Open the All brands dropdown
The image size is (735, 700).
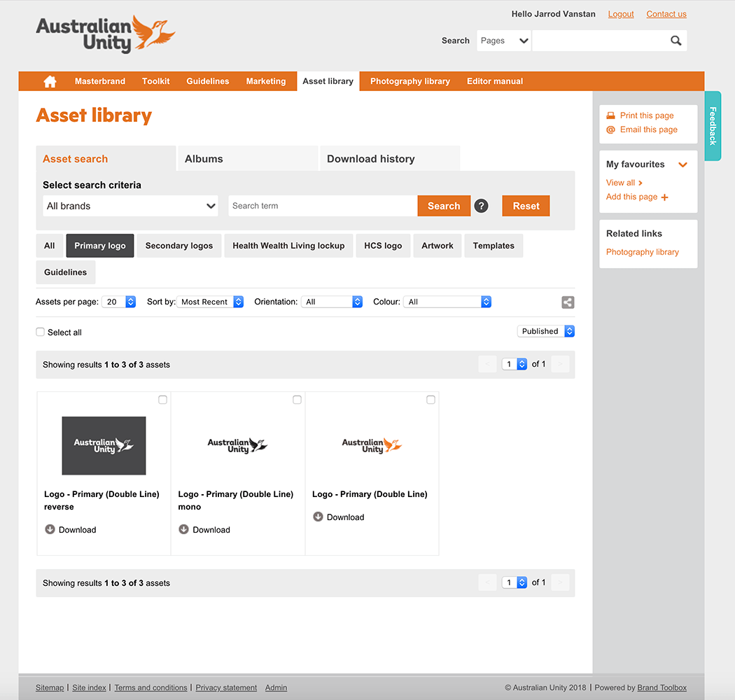(130, 206)
